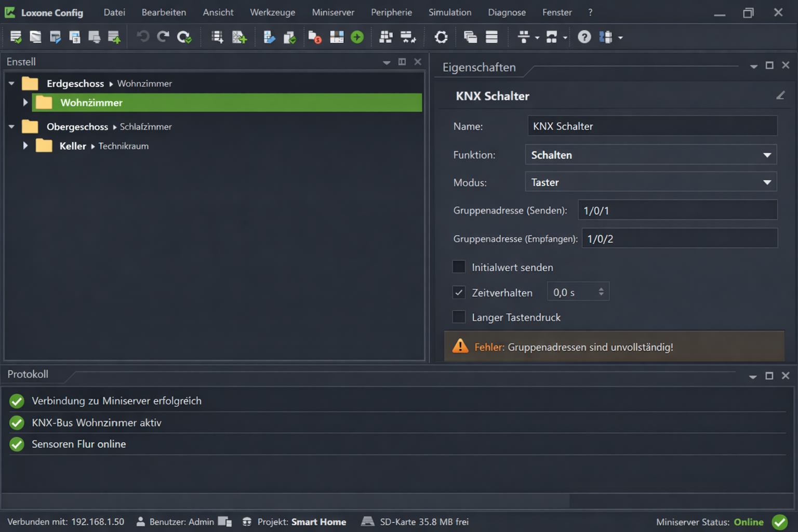This screenshot has width=798, height=532.
Task: Click the plan icon with green plus
Action: point(239,37)
